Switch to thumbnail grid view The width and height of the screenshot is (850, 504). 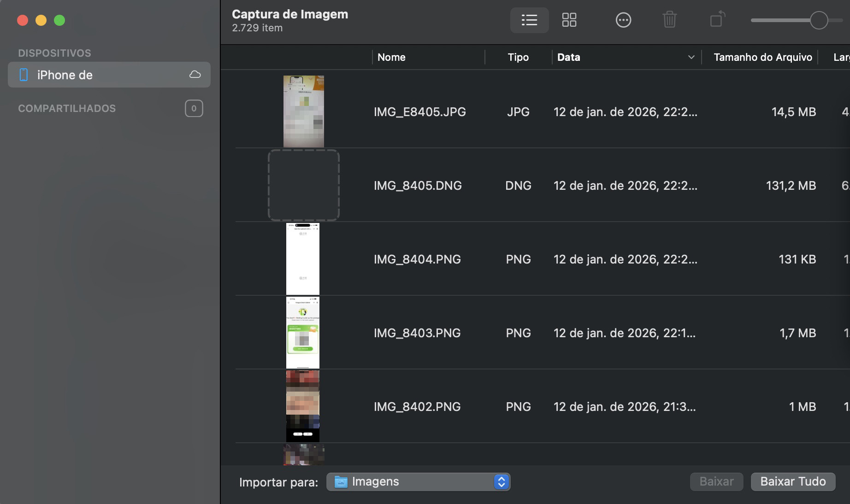pyautogui.click(x=569, y=20)
